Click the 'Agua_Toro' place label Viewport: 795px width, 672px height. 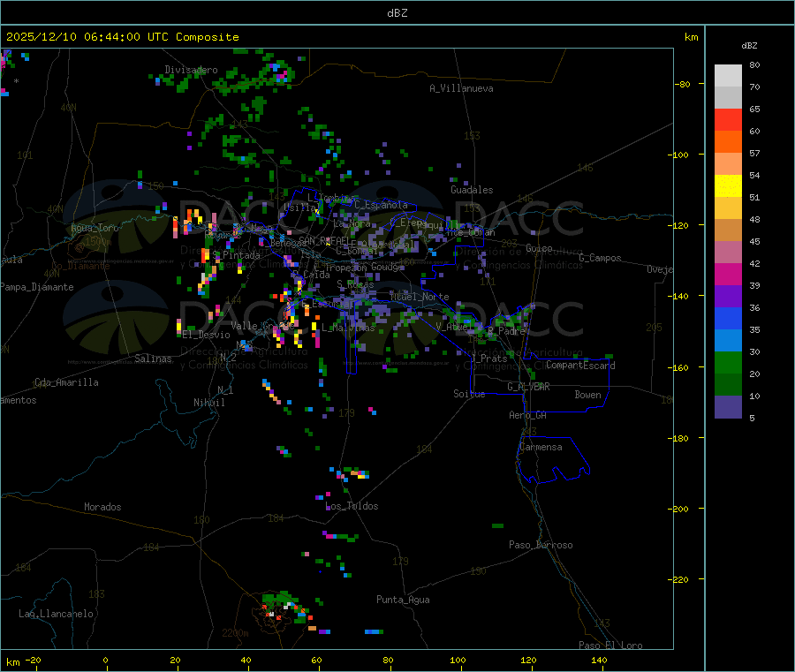coord(95,228)
